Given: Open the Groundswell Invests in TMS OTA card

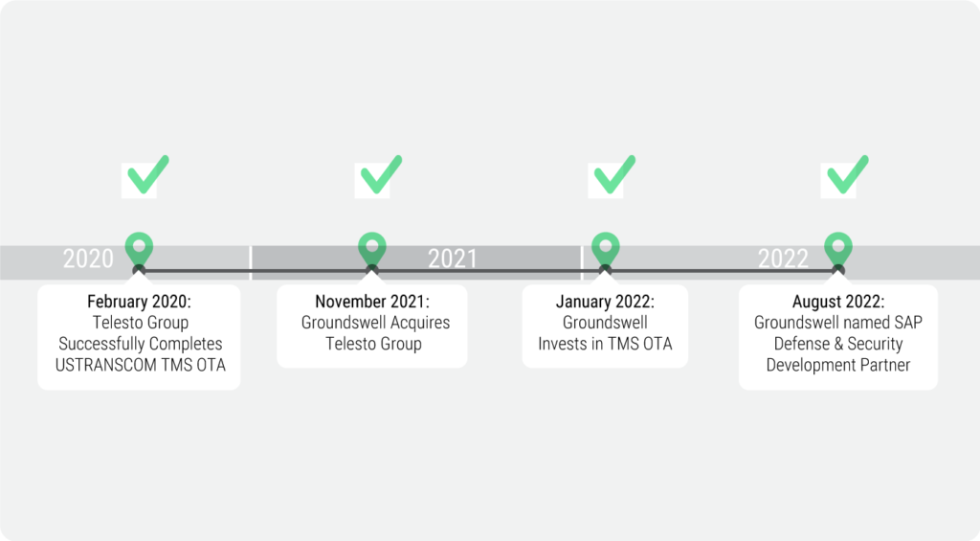Looking at the screenshot, I should [605, 327].
